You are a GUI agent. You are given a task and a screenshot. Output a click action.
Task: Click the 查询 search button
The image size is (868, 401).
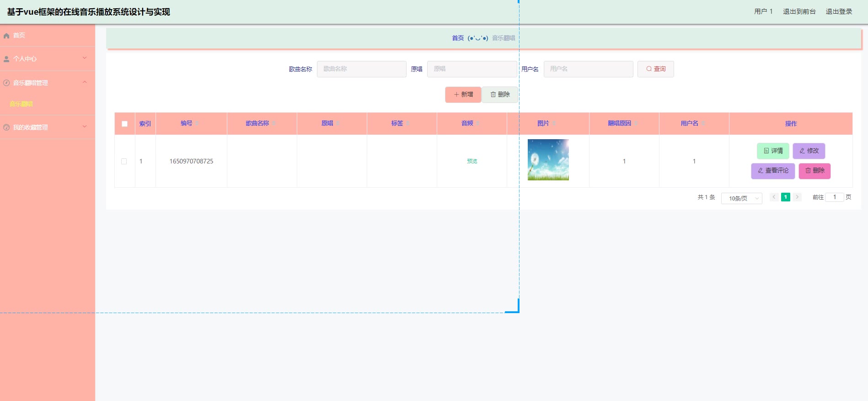pyautogui.click(x=656, y=69)
